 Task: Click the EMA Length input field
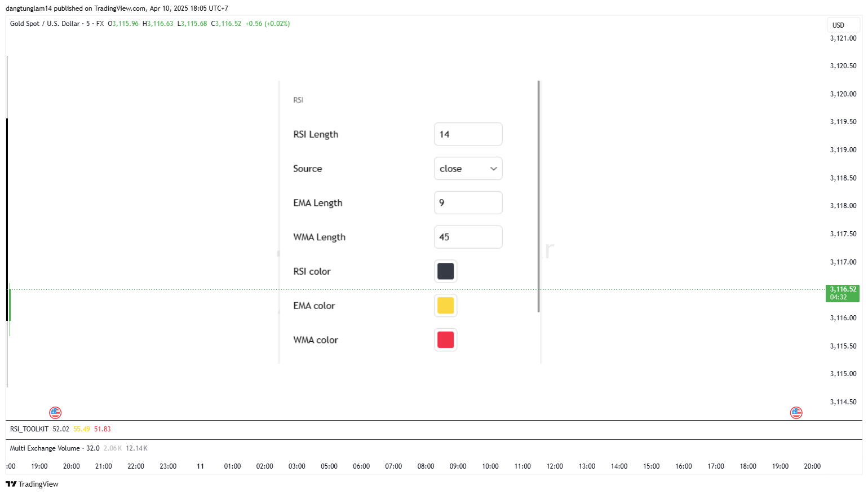[468, 202]
